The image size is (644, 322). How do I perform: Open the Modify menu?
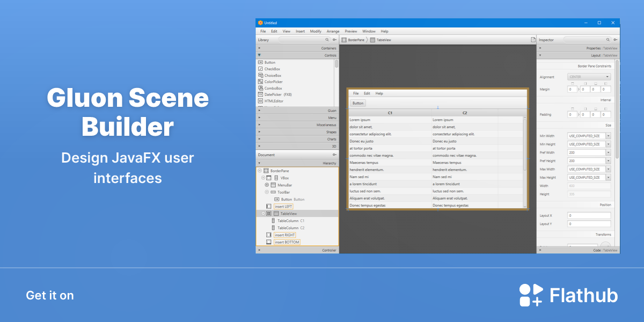pyautogui.click(x=316, y=31)
